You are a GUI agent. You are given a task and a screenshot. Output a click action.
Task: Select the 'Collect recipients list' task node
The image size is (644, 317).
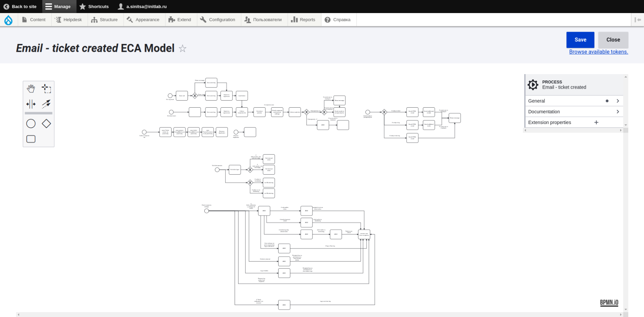coord(242,112)
